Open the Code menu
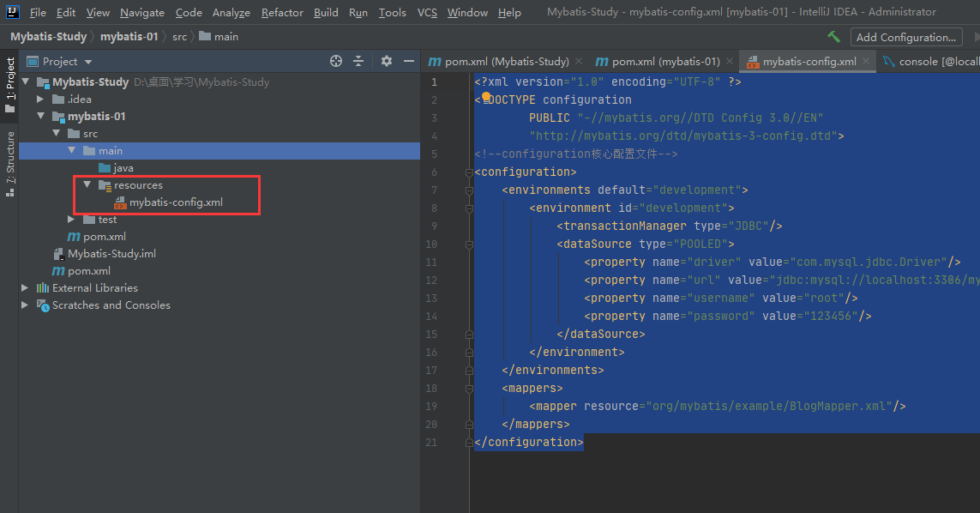 point(189,13)
